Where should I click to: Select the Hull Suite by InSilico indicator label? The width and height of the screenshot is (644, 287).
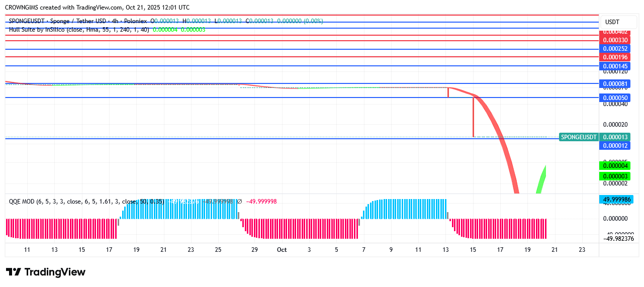[79, 30]
